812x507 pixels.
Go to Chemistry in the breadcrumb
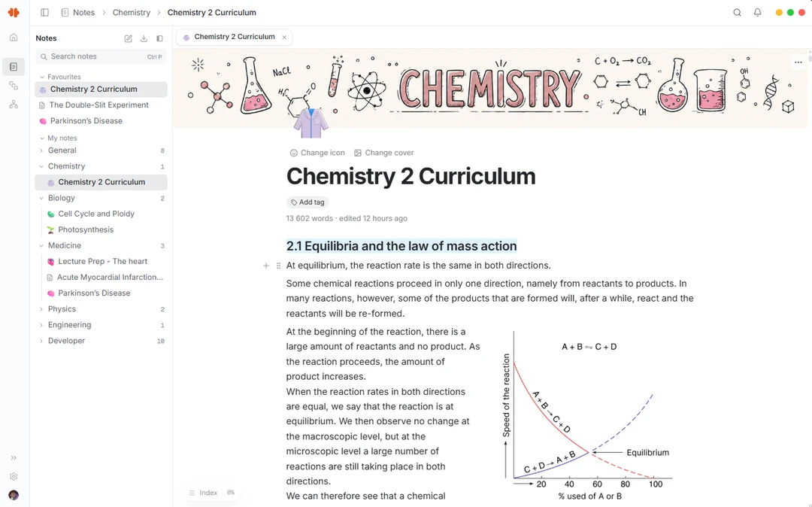[131, 13]
